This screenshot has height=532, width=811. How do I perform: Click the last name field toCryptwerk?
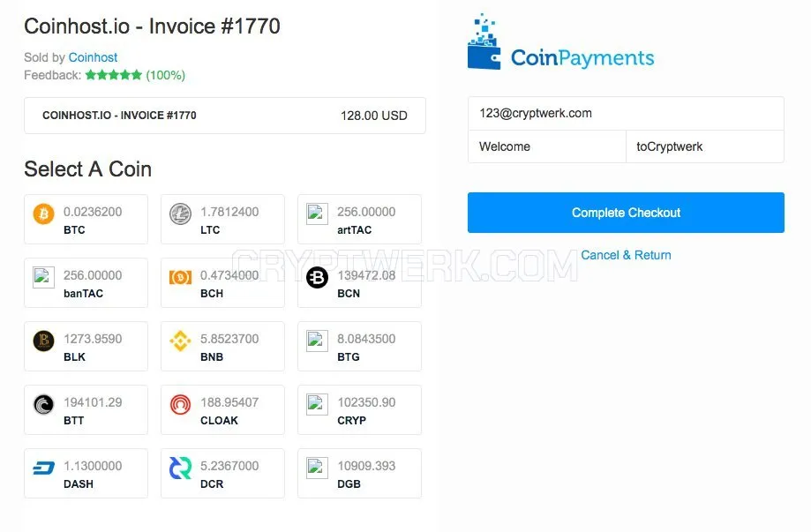click(x=705, y=146)
